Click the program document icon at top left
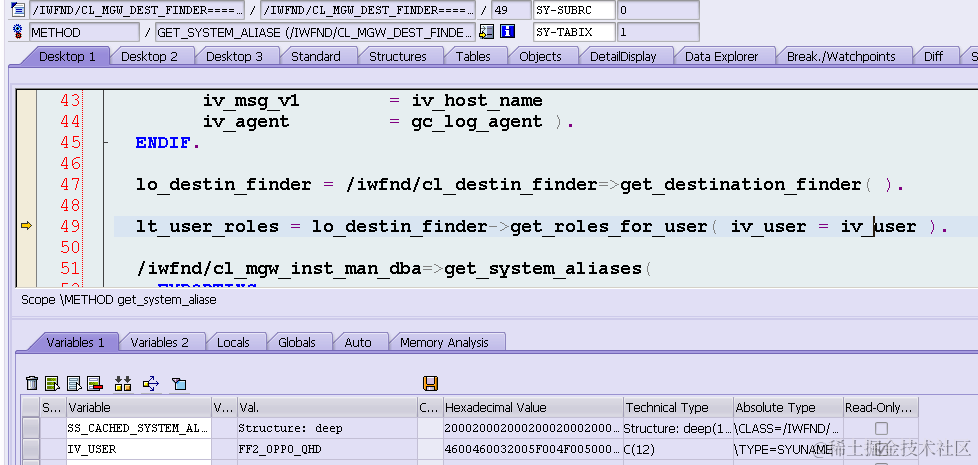978x465 pixels. click(18, 9)
